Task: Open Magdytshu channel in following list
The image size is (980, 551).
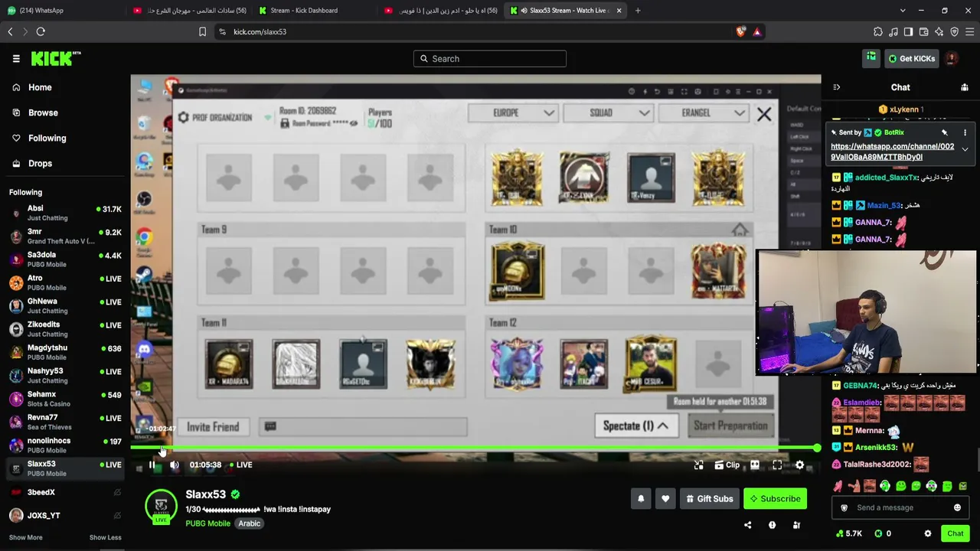Action: tap(65, 352)
